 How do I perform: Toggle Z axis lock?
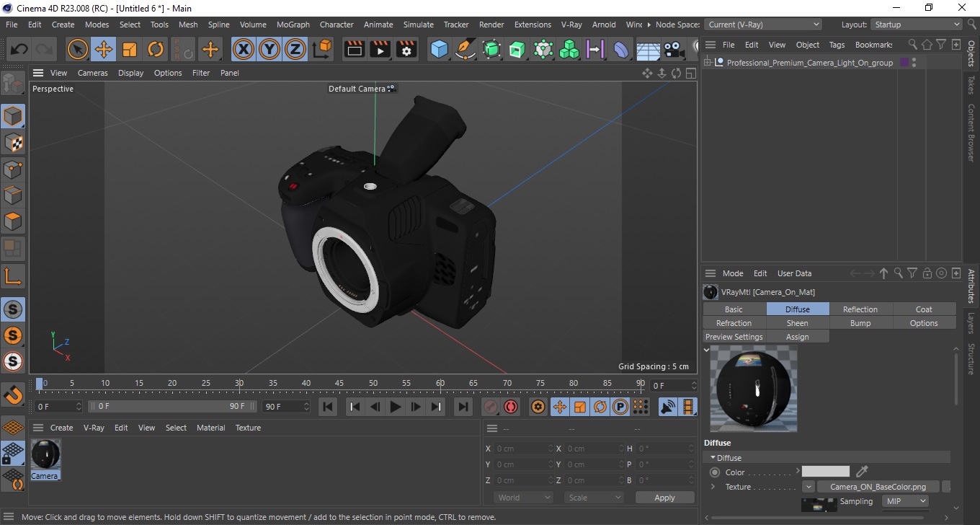coord(295,50)
